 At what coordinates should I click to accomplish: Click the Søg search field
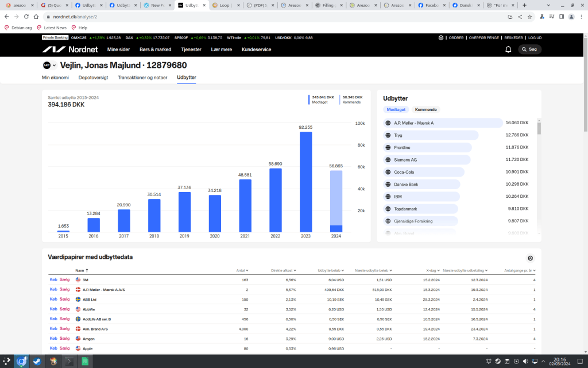[529, 49]
